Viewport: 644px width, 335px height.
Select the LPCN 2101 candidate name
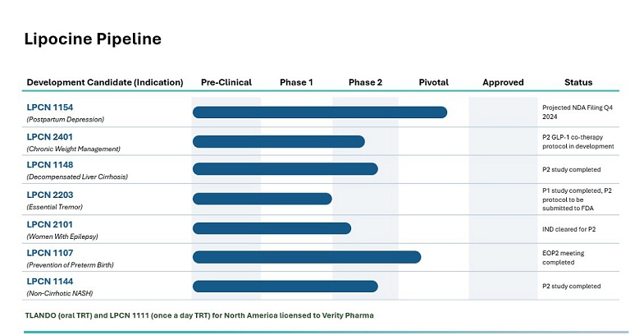tap(49, 224)
